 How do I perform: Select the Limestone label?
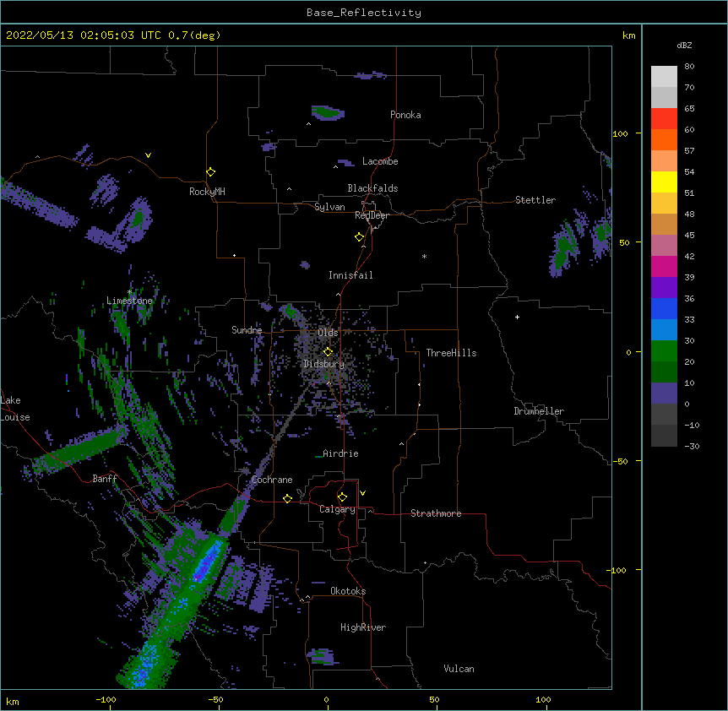click(129, 301)
